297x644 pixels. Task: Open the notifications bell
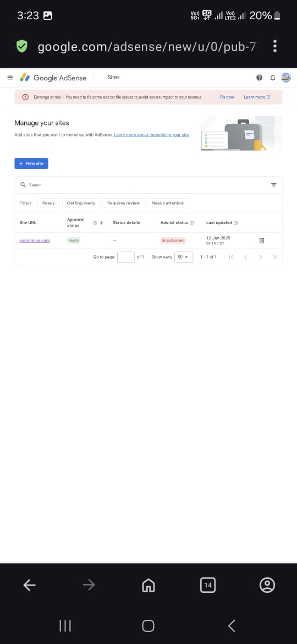pyautogui.click(x=272, y=78)
